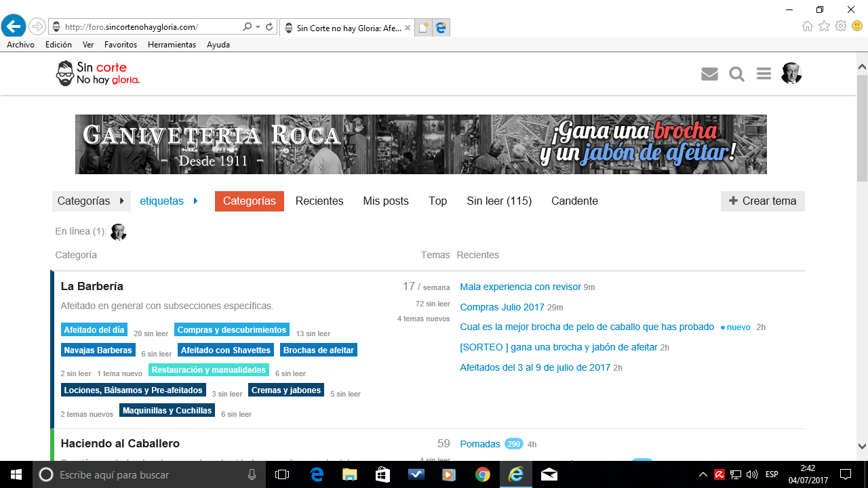Refresh the page from the address bar
868x488 pixels.
click(269, 27)
